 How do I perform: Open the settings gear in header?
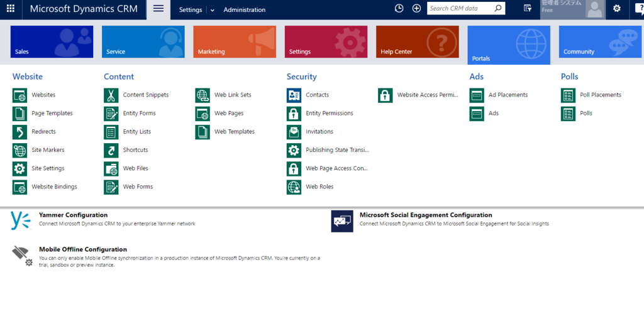(616, 8)
